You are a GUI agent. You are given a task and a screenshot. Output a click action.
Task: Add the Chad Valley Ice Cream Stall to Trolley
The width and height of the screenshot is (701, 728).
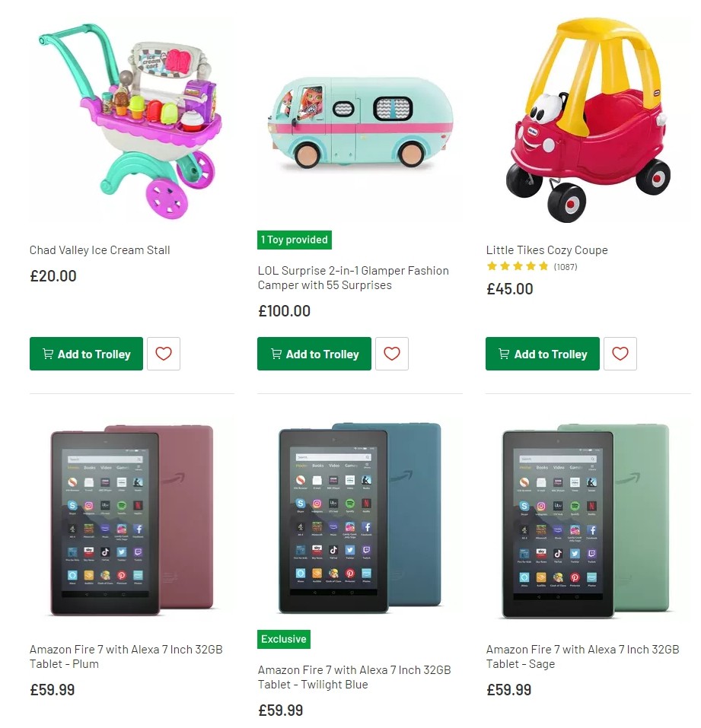(x=86, y=353)
